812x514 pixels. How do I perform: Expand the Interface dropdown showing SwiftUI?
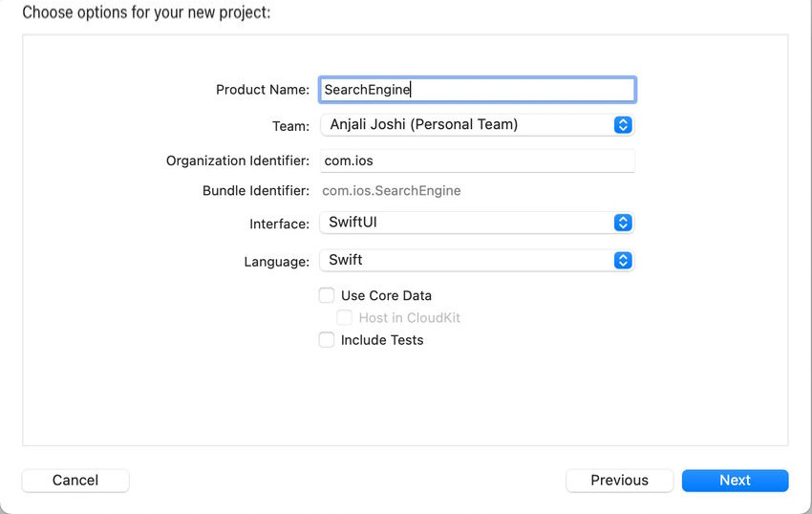click(468, 223)
